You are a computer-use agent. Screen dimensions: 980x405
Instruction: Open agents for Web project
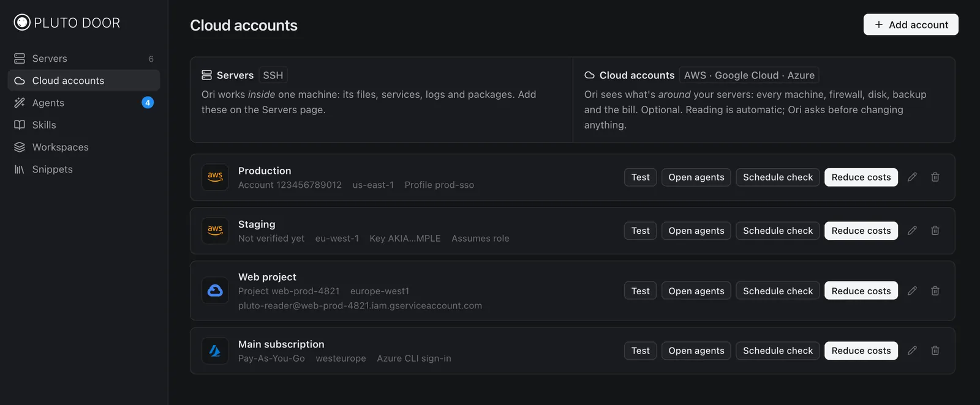click(x=696, y=291)
